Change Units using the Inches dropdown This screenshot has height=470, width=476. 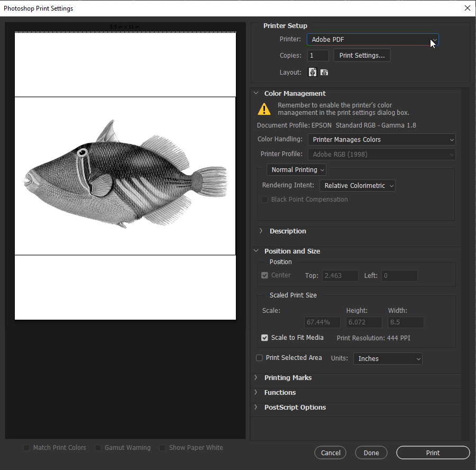388,358
